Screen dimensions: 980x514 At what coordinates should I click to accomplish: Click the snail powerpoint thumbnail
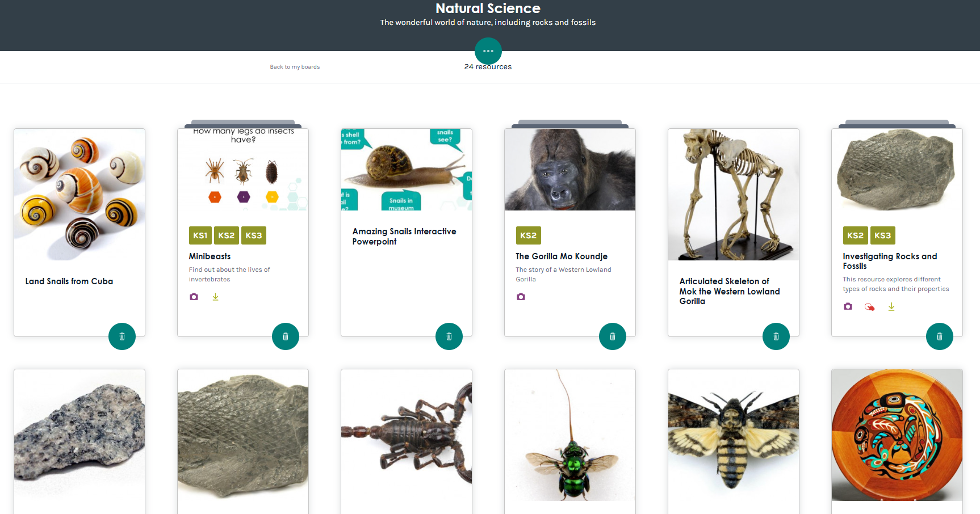pos(407,170)
